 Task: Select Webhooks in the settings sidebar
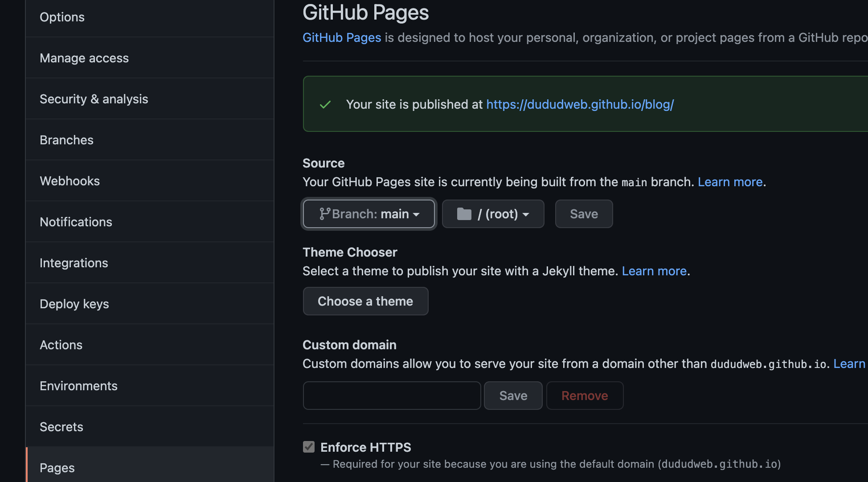click(x=70, y=181)
